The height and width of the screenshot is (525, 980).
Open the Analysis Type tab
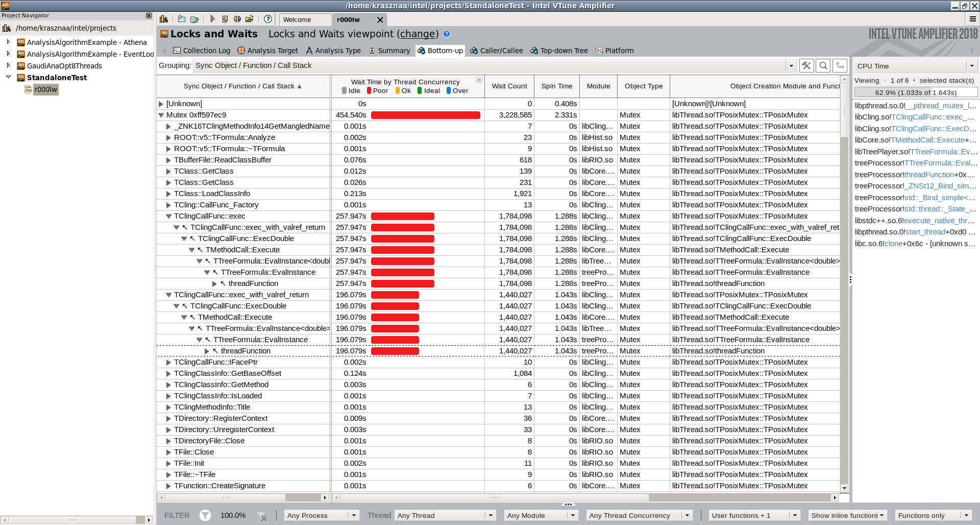tap(333, 51)
